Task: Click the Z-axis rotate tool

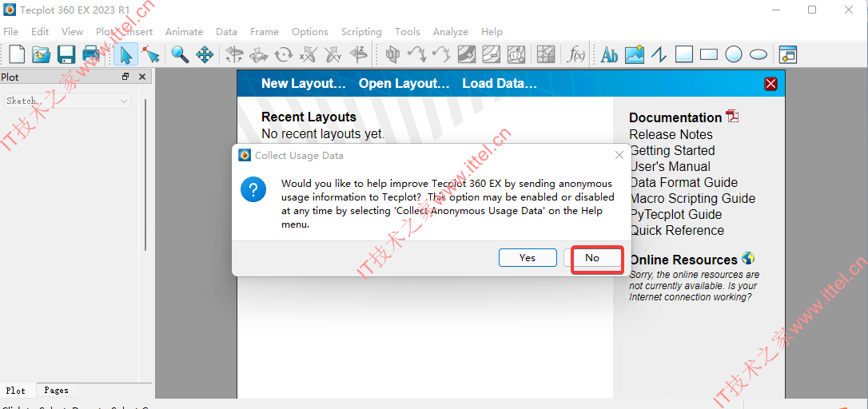Action: point(358,54)
